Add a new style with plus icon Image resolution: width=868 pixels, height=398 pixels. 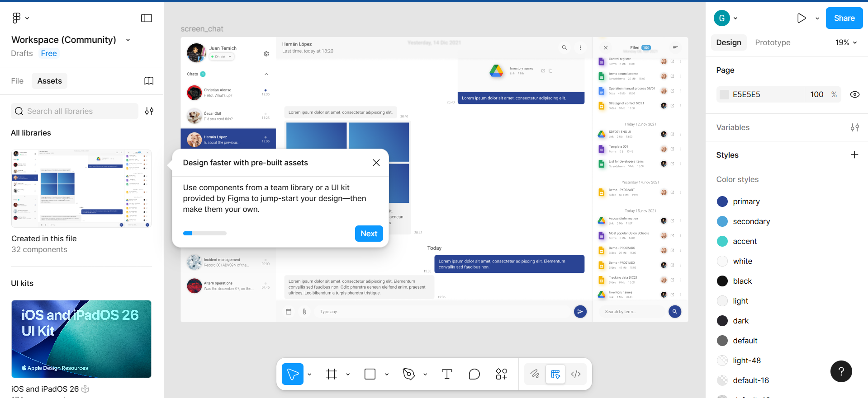[x=854, y=155]
